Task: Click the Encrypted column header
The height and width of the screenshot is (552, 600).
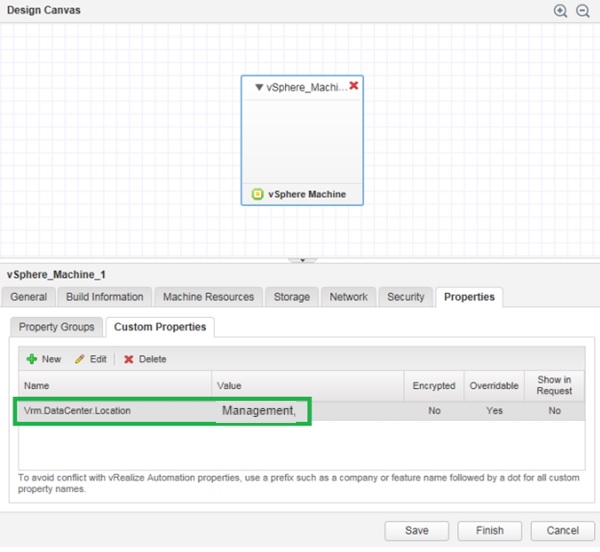Action: click(x=434, y=386)
